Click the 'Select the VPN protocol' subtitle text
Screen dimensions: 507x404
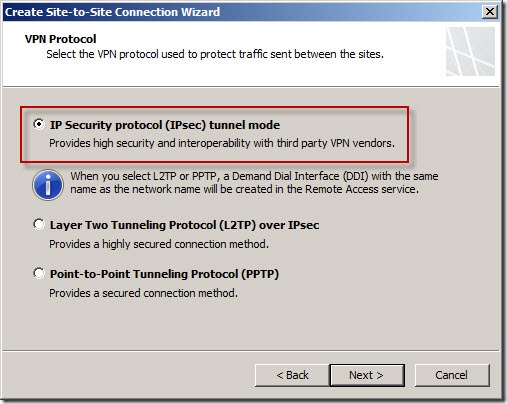point(215,54)
